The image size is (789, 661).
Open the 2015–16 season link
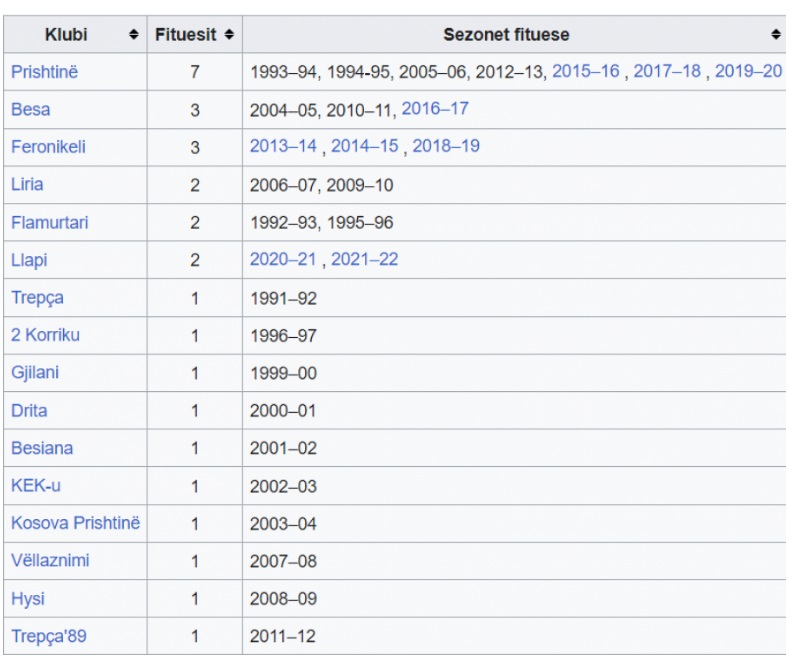(x=586, y=71)
